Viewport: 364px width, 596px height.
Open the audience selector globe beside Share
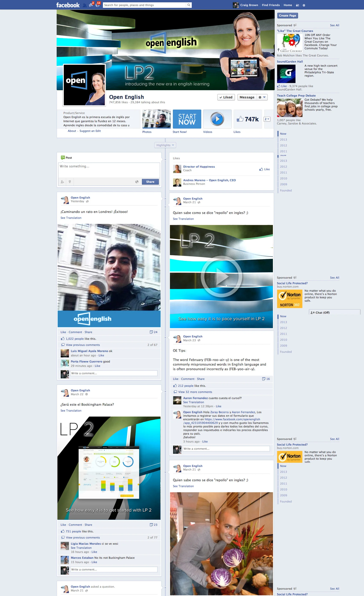point(137,182)
